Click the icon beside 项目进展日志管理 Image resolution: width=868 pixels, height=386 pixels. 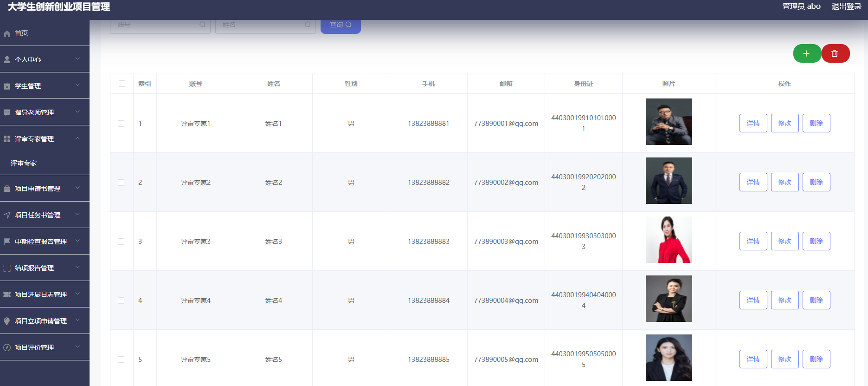click(x=7, y=294)
